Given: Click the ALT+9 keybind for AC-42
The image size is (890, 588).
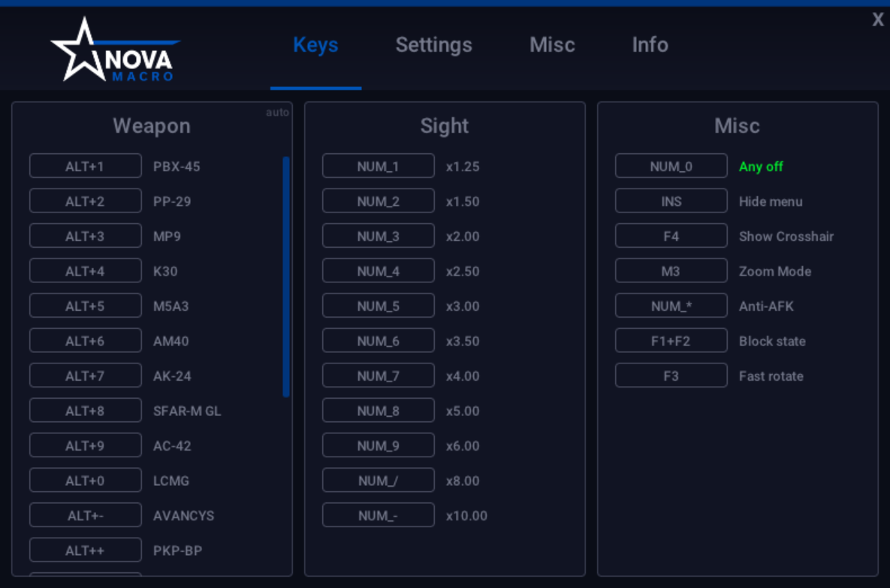Looking at the screenshot, I should (85, 445).
